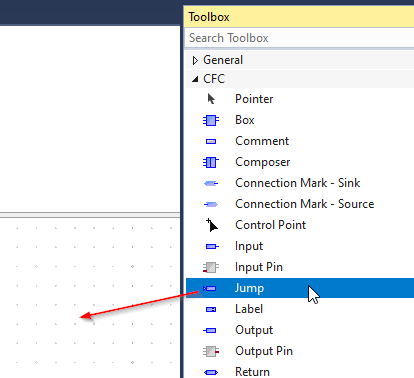Select the Pointer tool icon

[211, 99]
